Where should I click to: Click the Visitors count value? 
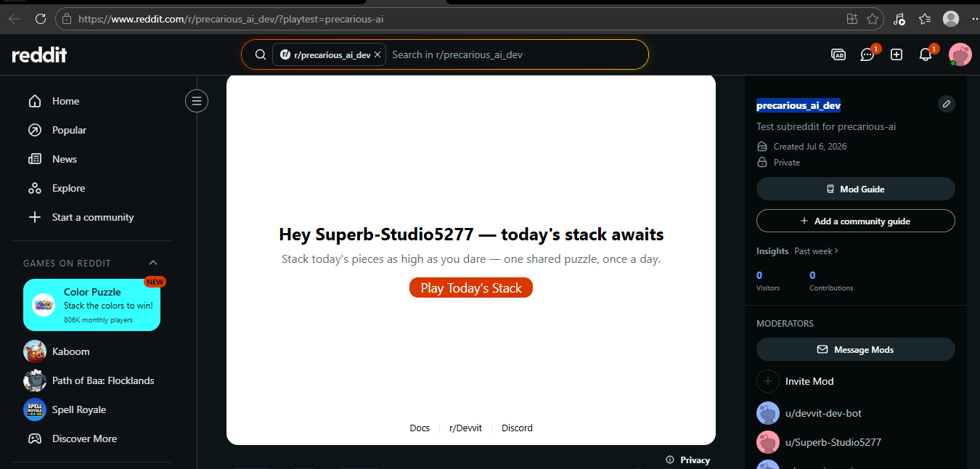click(x=759, y=275)
